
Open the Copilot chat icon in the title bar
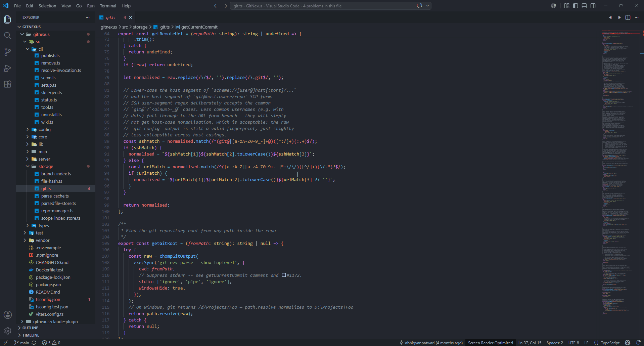point(419,6)
